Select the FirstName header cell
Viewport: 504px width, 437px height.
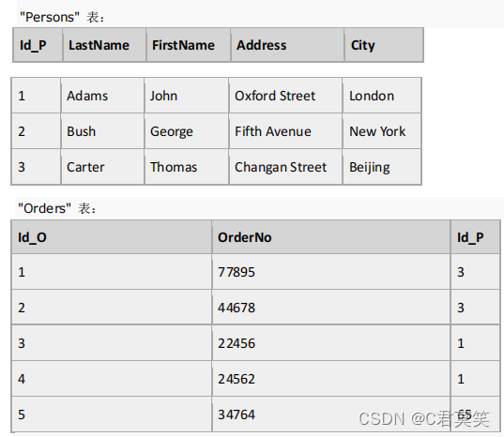tap(189, 45)
